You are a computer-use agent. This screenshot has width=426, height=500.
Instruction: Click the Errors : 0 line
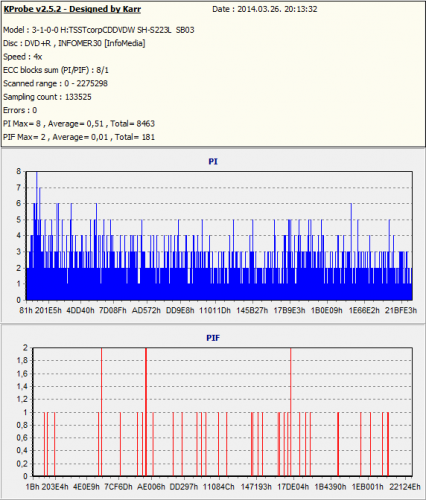point(20,110)
